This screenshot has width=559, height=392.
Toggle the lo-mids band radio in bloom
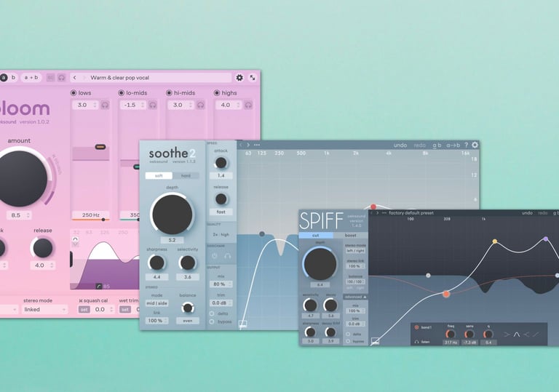click(122, 92)
